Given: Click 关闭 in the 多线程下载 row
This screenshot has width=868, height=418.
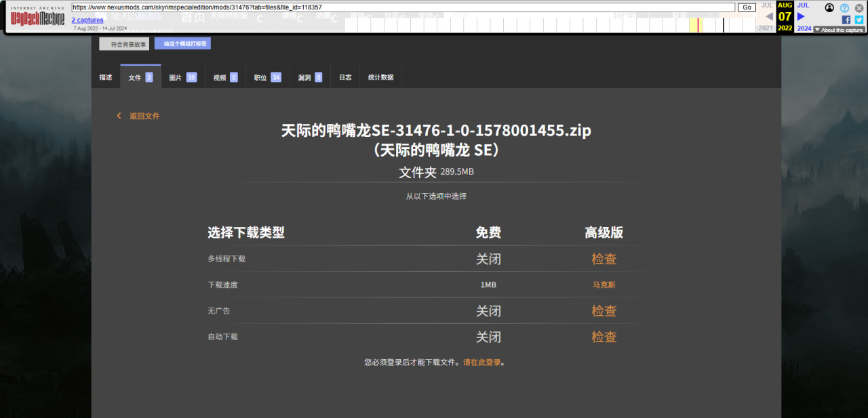Looking at the screenshot, I should [x=488, y=259].
